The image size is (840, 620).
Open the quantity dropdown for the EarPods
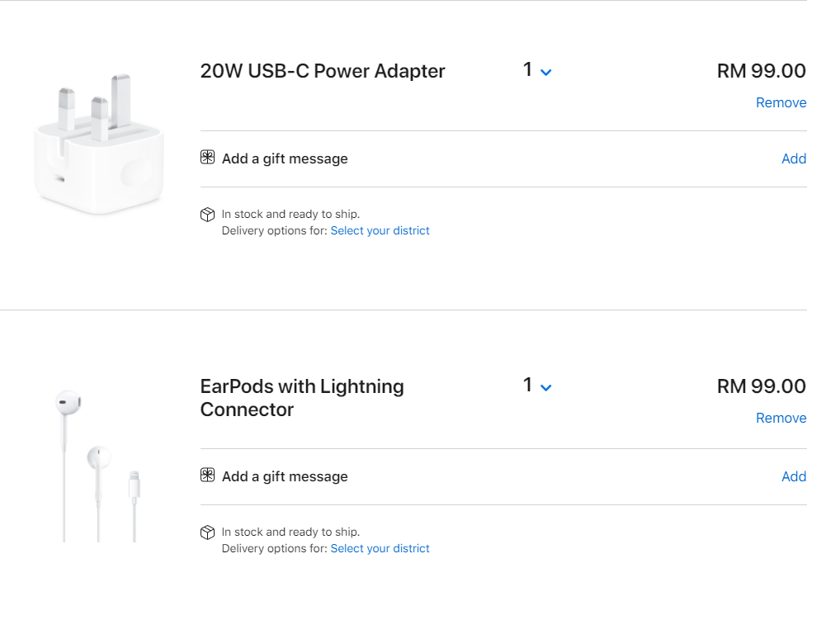point(537,386)
